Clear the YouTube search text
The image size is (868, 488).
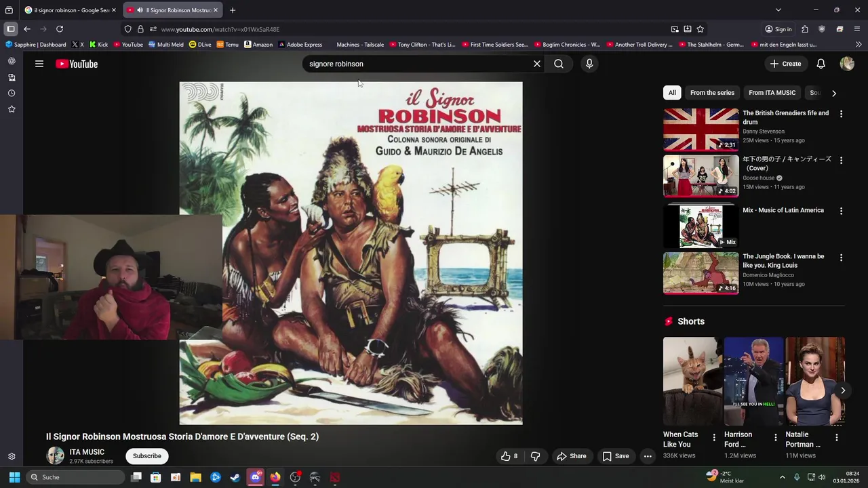[x=537, y=64]
